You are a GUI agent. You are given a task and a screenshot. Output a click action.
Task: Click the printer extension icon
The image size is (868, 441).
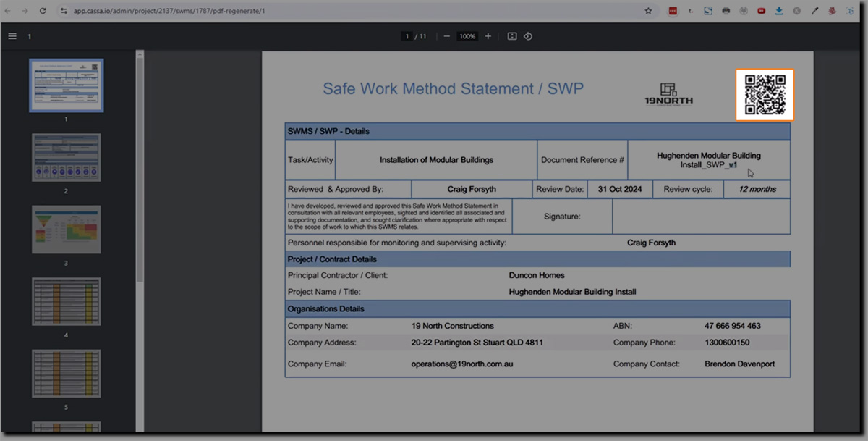coord(726,11)
